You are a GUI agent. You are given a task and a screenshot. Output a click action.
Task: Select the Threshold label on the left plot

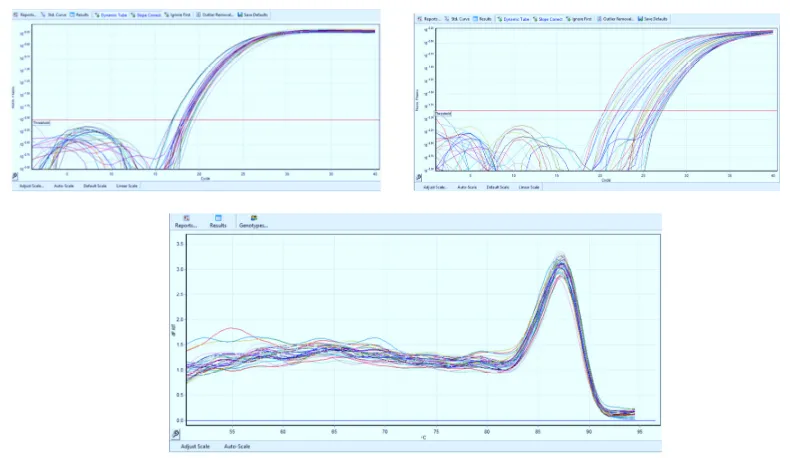[42, 122]
